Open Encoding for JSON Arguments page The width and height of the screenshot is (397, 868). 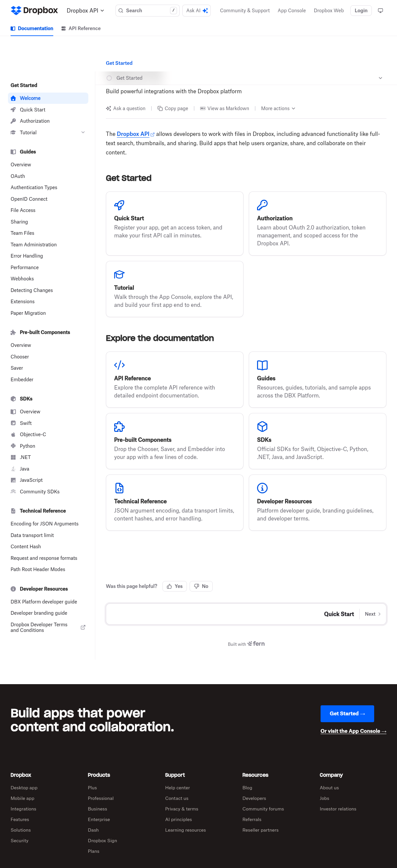[x=44, y=524]
